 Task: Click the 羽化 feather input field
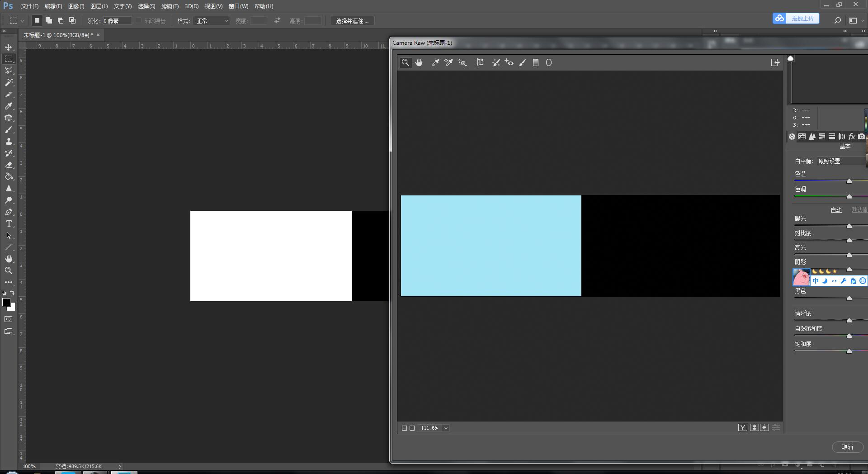click(x=117, y=21)
